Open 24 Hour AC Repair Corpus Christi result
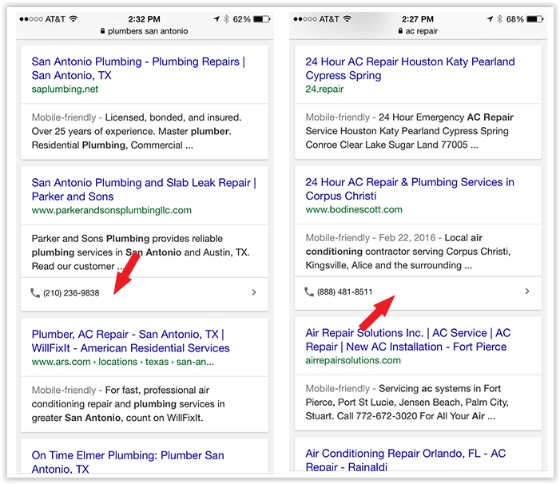 click(410, 189)
